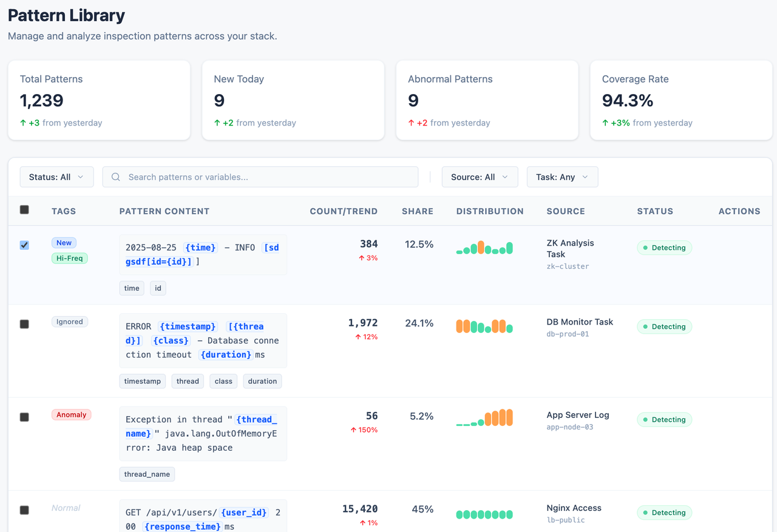Click the Share column header
Viewport: 777px width, 532px height.
pyautogui.click(x=417, y=211)
